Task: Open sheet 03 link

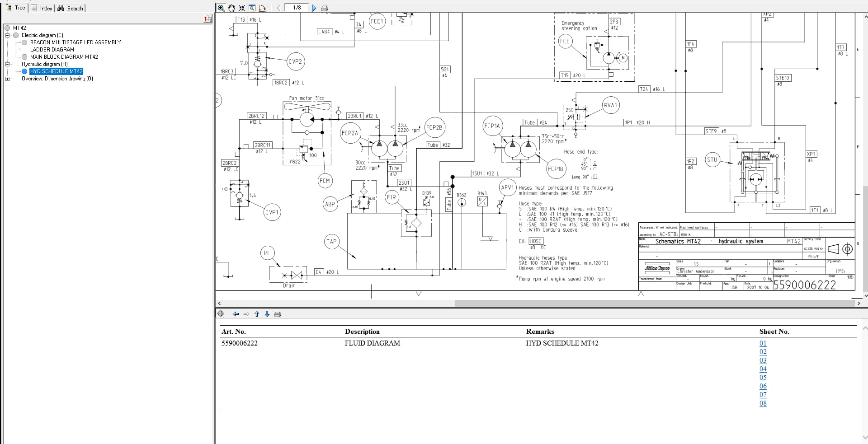Action: click(763, 360)
